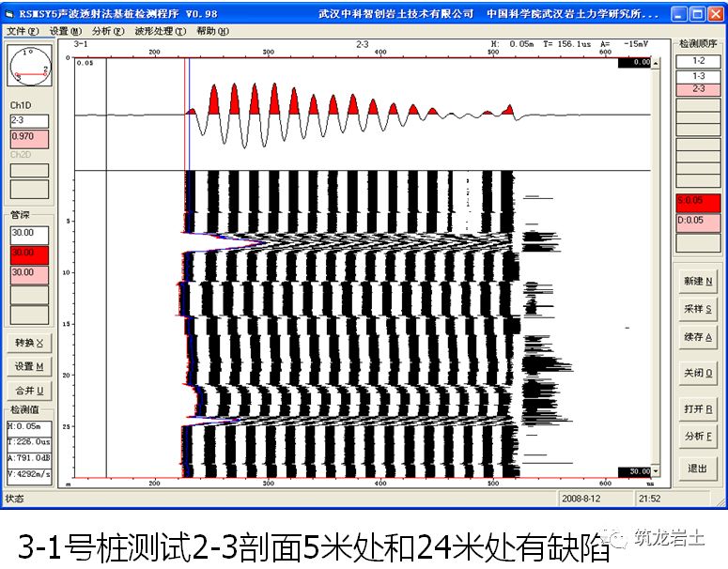Click the 3-1 pile label above waveform
The height and width of the screenshot is (569, 728).
tap(81, 44)
